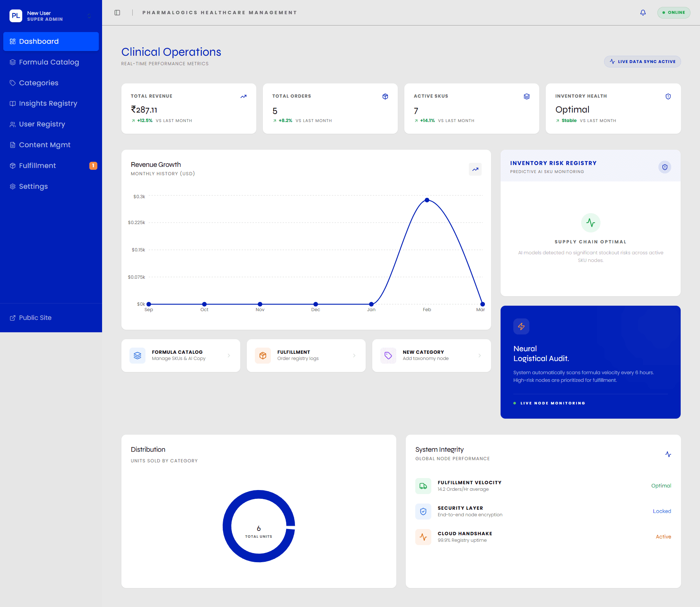Click the Fulfillment badge showing 1
The width and height of the screenshot is (700, 607).
point(93,166)
